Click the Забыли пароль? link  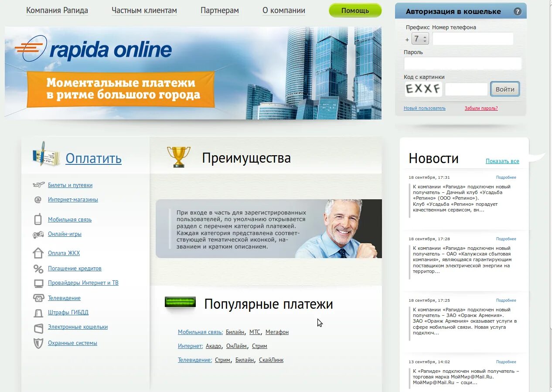[x=481, y=108]
